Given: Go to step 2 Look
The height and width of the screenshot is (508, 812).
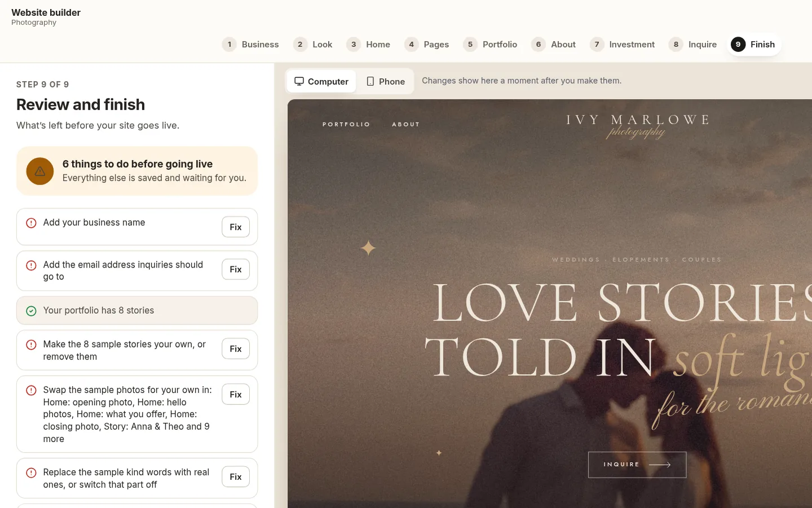Looking at the screenshot, I should (313, 45).
